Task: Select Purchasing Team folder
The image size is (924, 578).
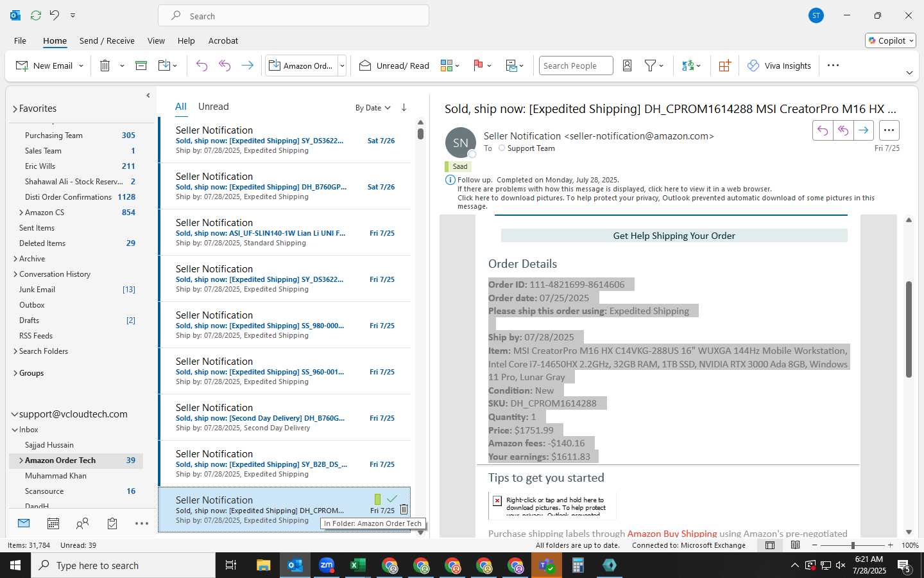Action: pyautogui.click(x=54, y=136)
